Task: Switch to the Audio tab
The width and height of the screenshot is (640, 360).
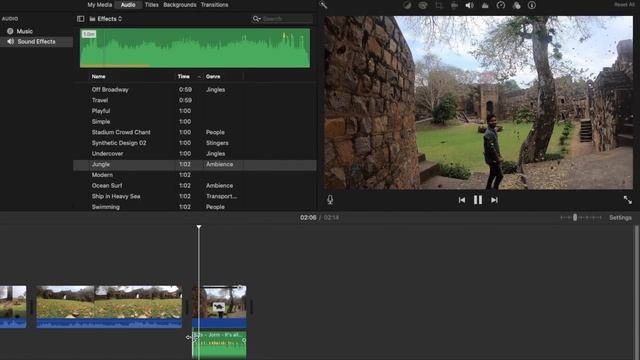Action: 128,5
